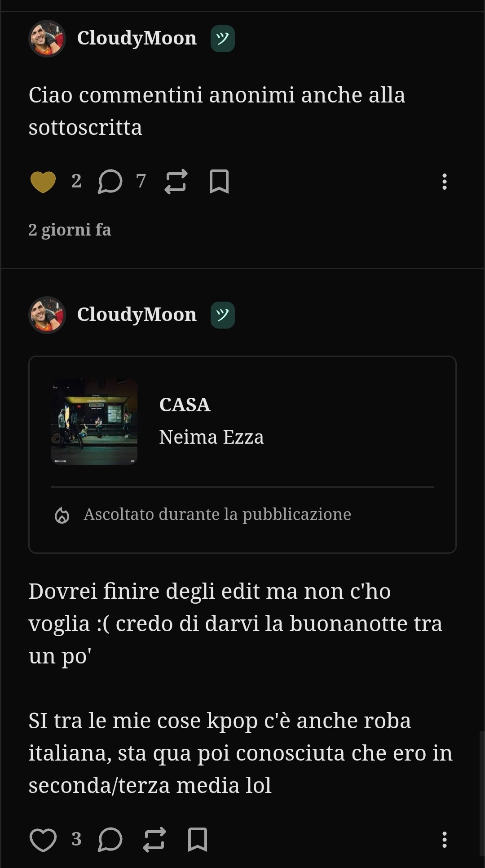This screenshot has height=868, width=485.
Task: Tap the green badge beside first CloudyMoon name
Action: [223, 39]
